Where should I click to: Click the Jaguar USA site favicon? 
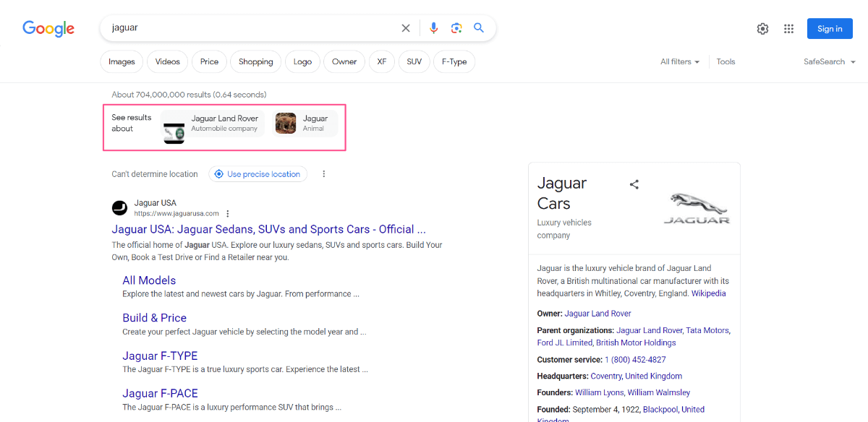(x=119, y=208)
